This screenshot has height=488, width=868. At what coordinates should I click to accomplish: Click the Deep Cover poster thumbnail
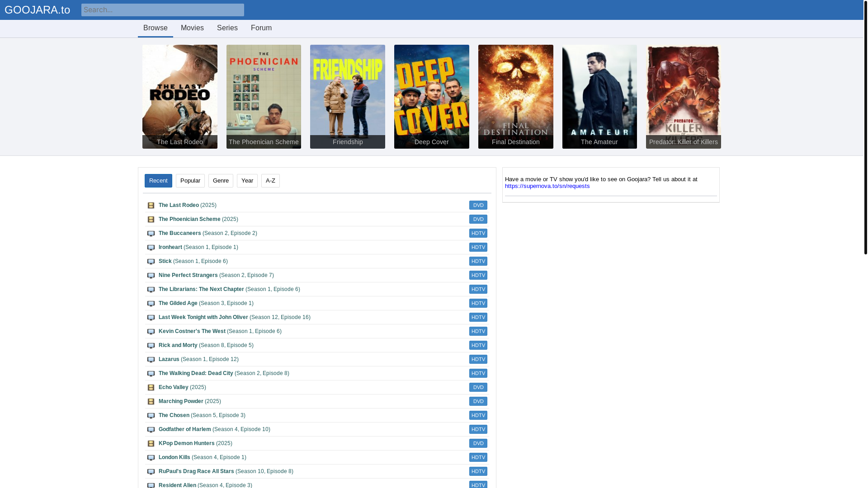point(431,96)
